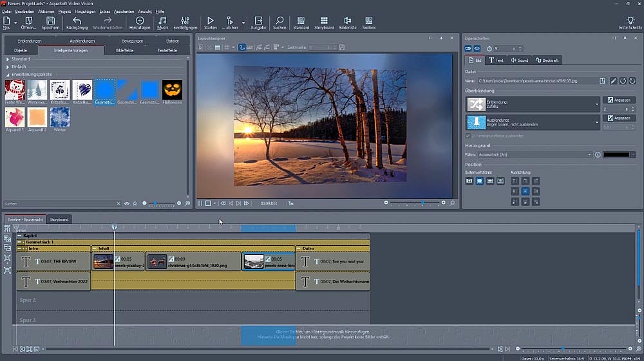Viewport: 644px width, 361px height.
Task: Click the black background color swatch
Action: [x=616, y=154]
